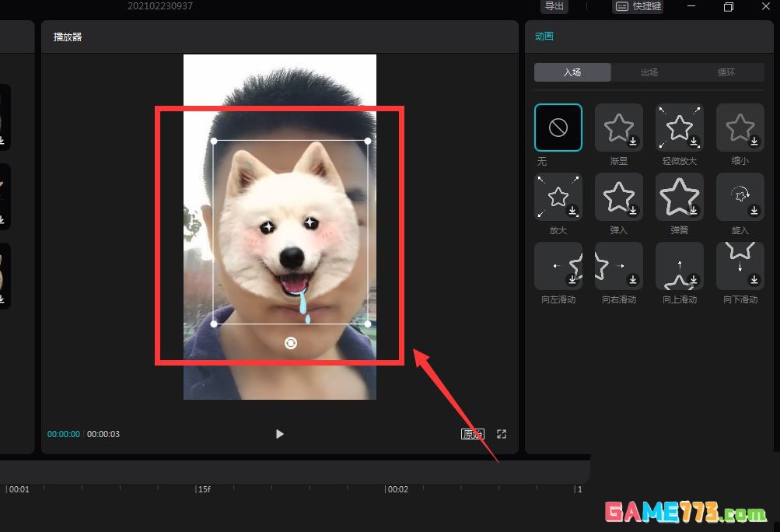The image size is (780, 532).
Task: Apply the 向左滑动 slide left animation
Action: click(x=558, y=265)
